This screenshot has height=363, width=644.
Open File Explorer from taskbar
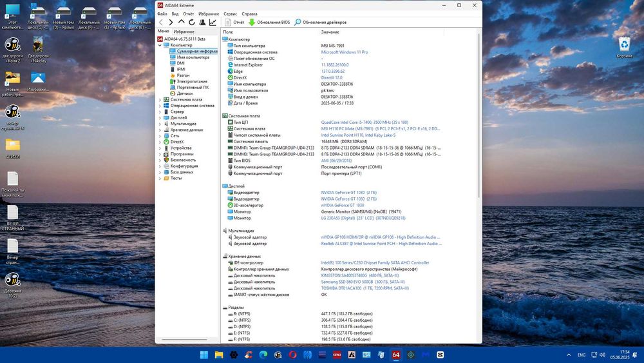(x=218, y=355)
